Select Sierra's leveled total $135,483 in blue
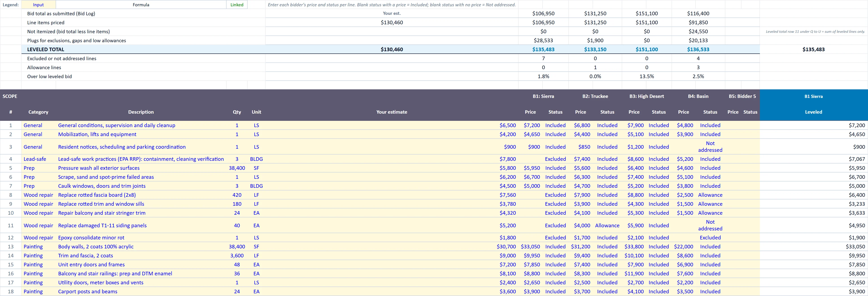868x296 pixels. [x=543, y=49]
